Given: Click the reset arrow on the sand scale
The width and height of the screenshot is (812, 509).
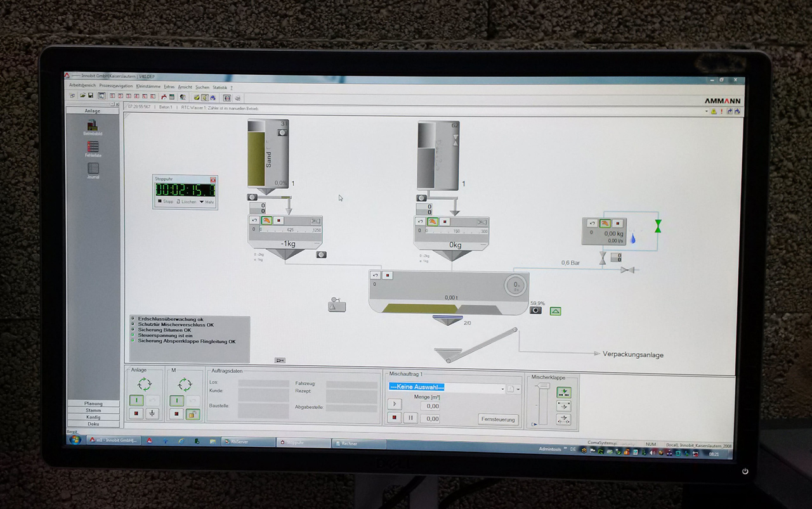Looking at the screenshot, I should (x=254, y=221).
